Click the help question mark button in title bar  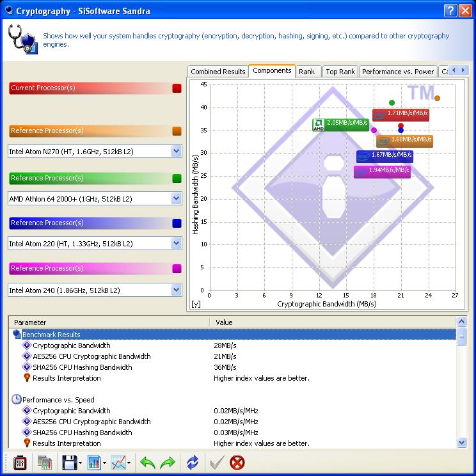point(450,11)
